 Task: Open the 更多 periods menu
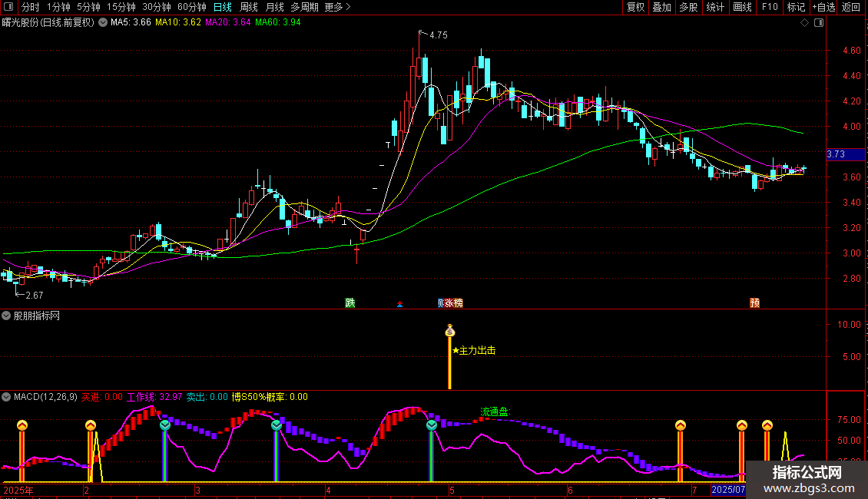pyautogui.click(x=337, y=7)
